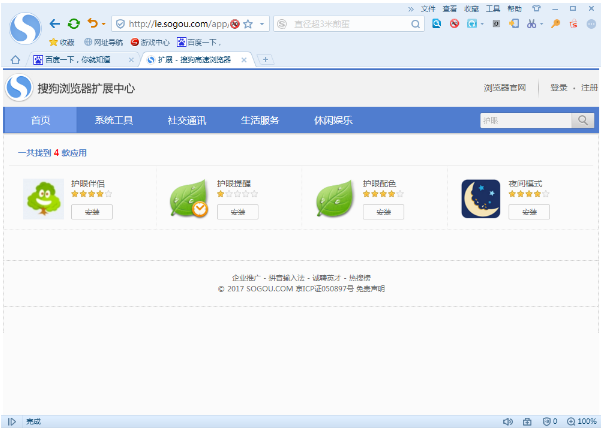604x435 pixels.
Task: Select the 系统工具 navigation tab
Action: tap(114, 120)
